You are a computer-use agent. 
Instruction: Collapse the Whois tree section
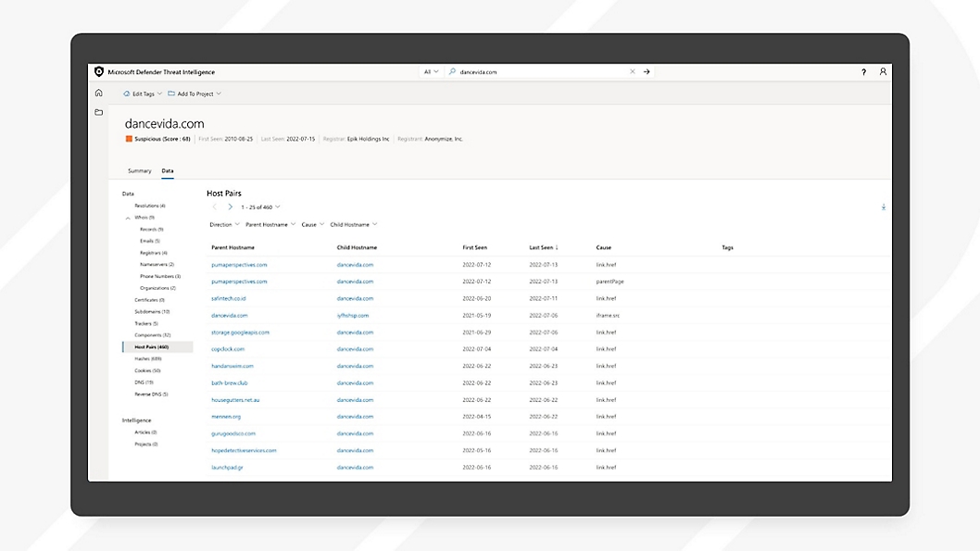click(128, 218)
